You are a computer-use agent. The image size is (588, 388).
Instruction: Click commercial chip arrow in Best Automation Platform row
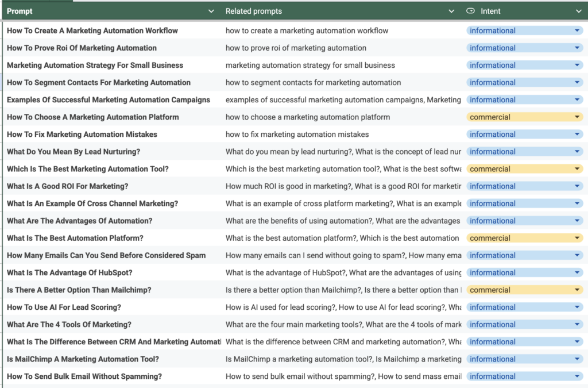(577, 238)
